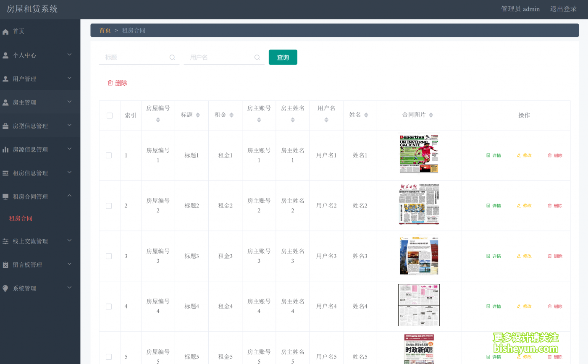This screenshot has width=588, height=364.
Task: Toggle the select-all checkbox in table header
Action: tap(110, 115)
